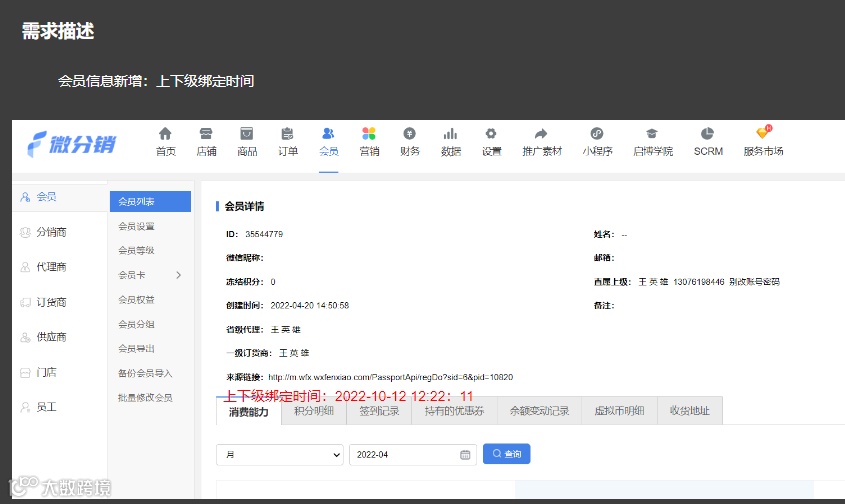Select 员工 in the left sidebar

point(46,408)
